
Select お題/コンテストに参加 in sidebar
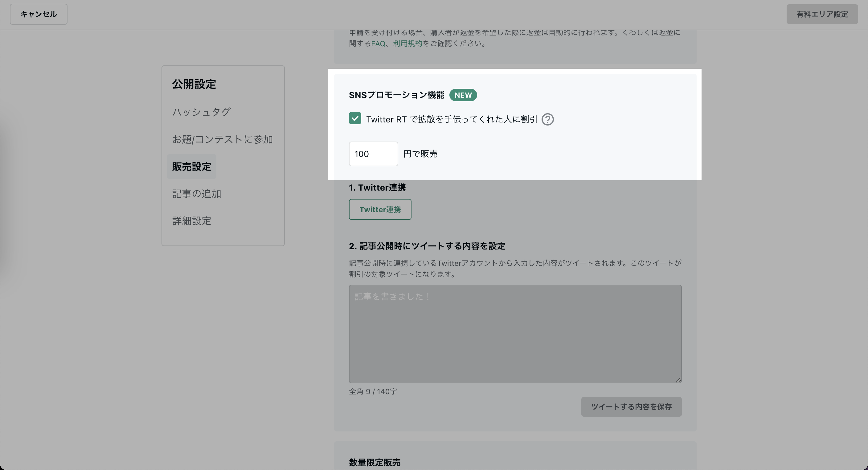coord(222,139)
